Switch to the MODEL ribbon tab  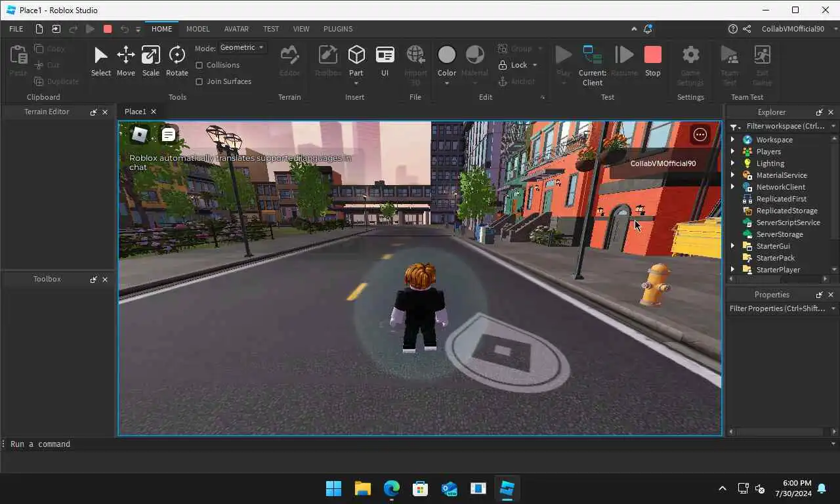pyautogui.click(x=198, y=29)
